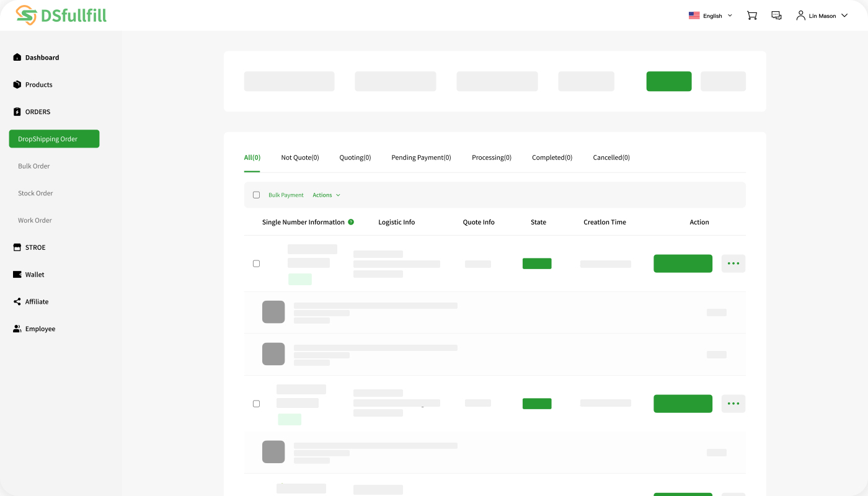Select the Products icon in sidebar
The width and height of the screenshot is (868, 496).
17,84
